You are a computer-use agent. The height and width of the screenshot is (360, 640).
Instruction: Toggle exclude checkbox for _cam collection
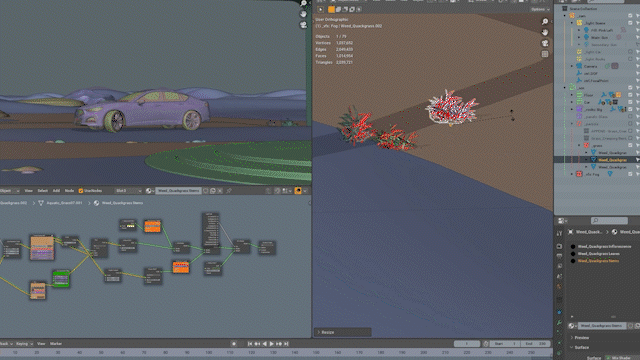coord(630,16)
